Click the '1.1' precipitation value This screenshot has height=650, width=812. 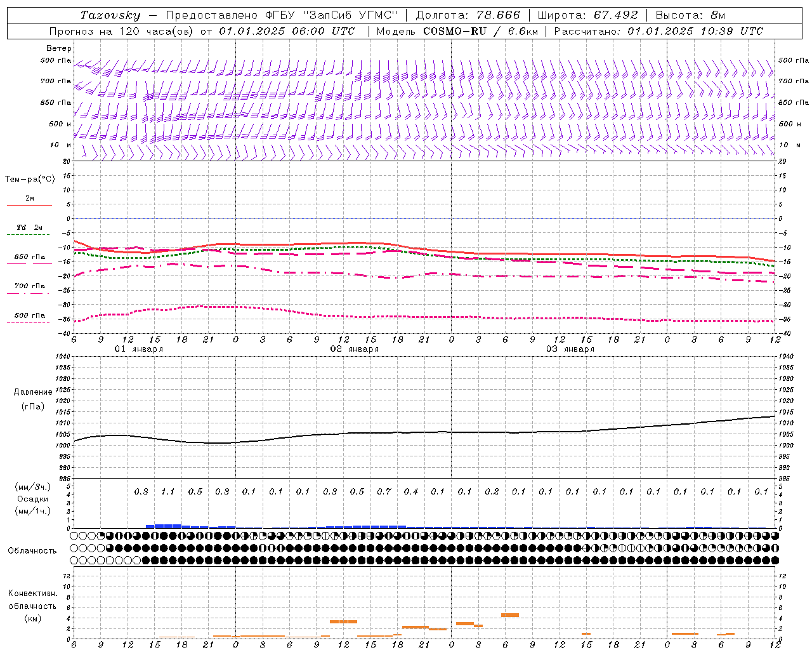pyautogui.click(x=168, y=492)
